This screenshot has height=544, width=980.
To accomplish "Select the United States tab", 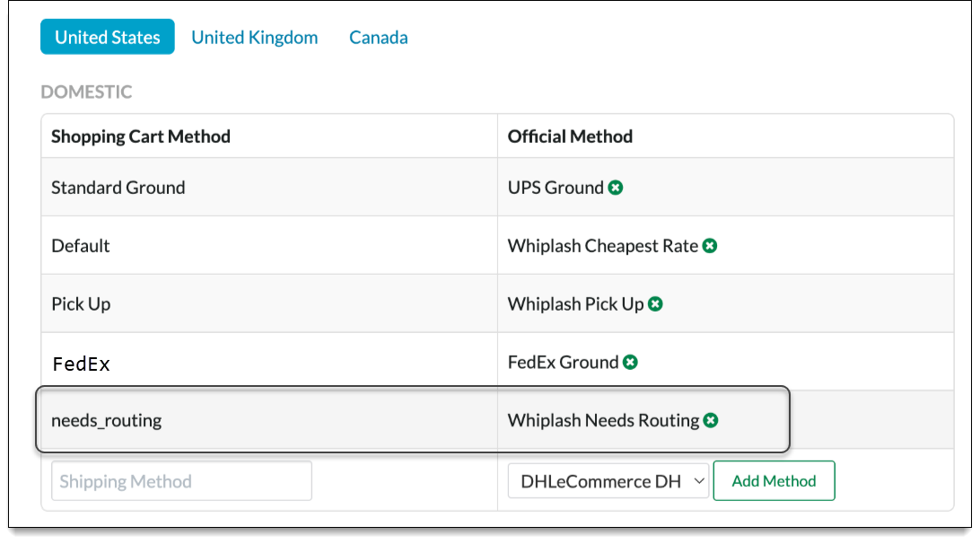I will click(x=107, y=37).
